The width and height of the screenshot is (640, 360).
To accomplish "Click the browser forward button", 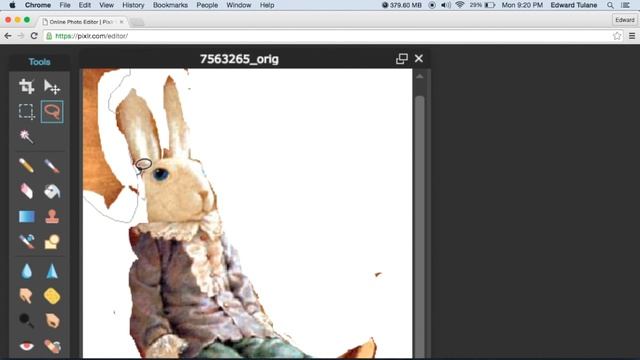I will click(21, 36).
